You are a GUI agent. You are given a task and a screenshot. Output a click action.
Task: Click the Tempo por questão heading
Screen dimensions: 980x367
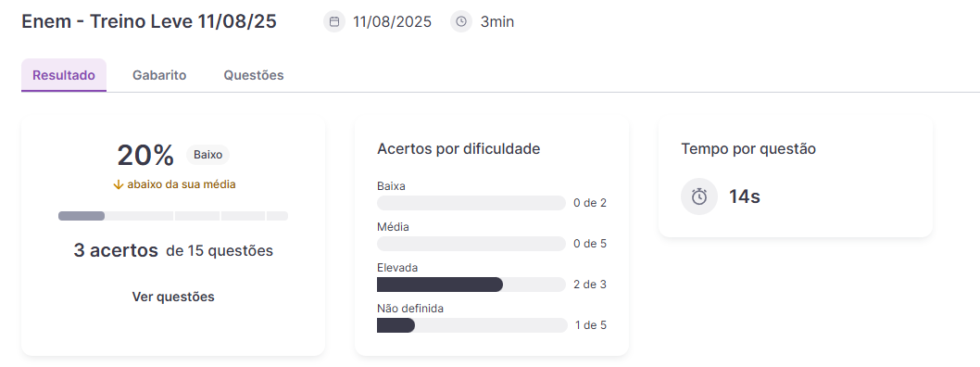(748, 149)
